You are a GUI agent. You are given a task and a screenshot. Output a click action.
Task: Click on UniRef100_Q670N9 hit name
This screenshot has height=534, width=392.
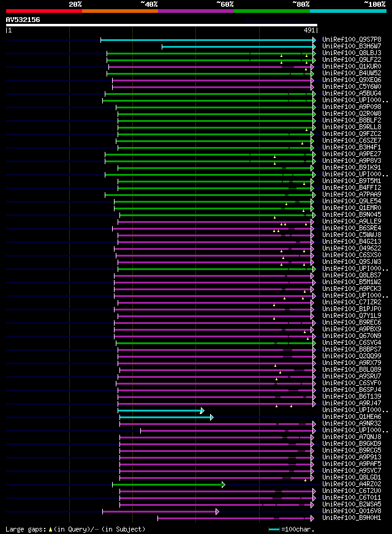[352, 336]
